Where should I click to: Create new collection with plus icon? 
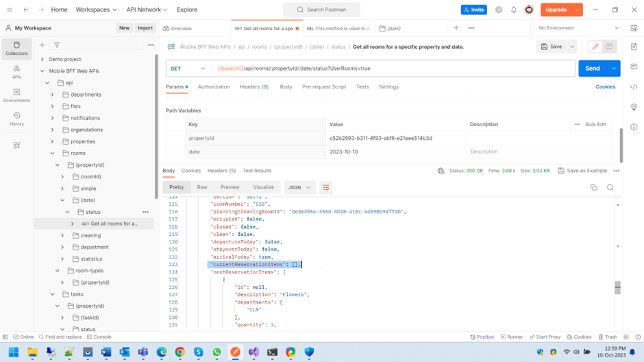[x=42, y=45]
